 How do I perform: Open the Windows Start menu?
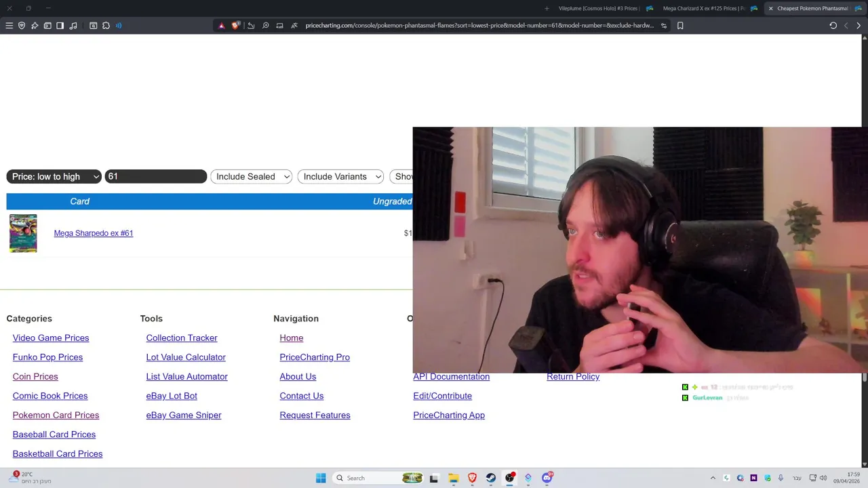click(321, 478)
